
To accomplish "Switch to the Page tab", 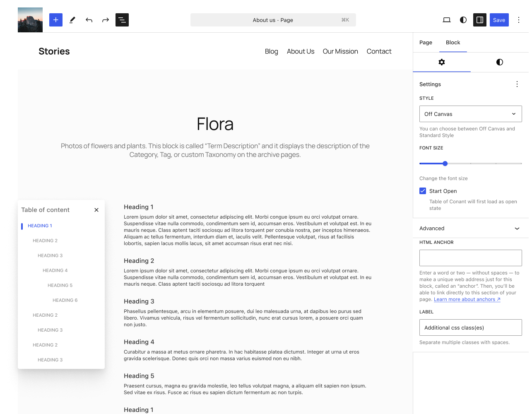I will point(426,42).
